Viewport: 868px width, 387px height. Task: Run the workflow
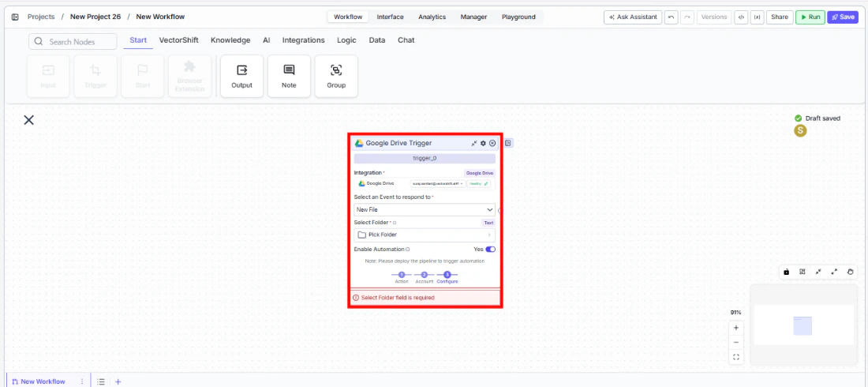(810, 17)
